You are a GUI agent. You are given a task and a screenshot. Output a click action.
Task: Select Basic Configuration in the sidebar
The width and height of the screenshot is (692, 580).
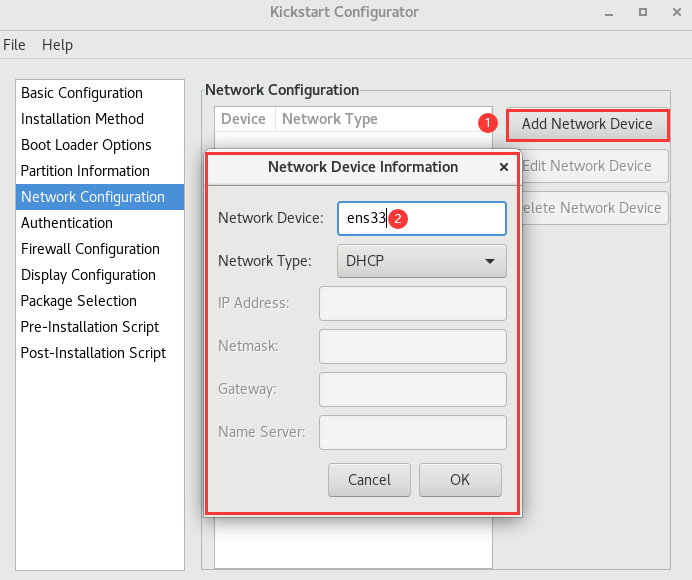100,93
